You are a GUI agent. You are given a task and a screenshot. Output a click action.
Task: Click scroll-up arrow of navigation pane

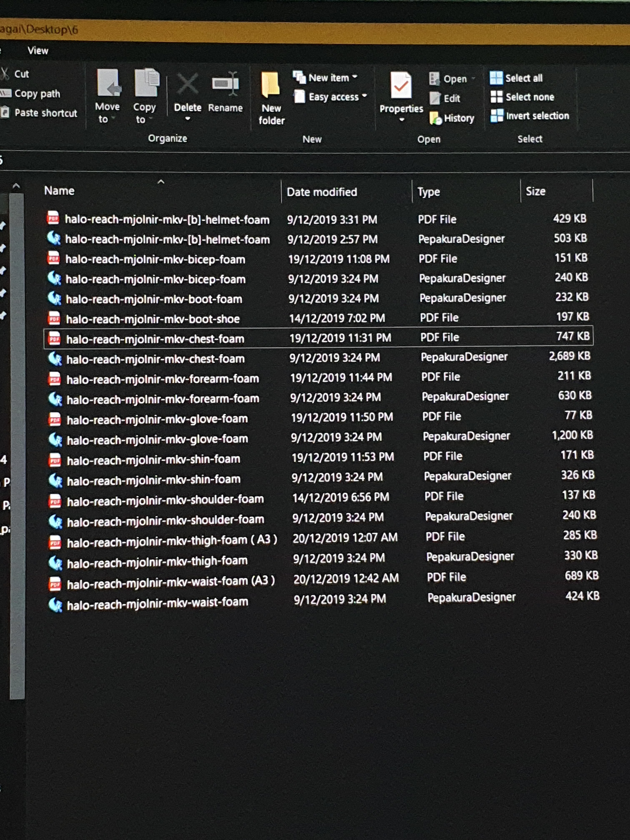(16, 186)
